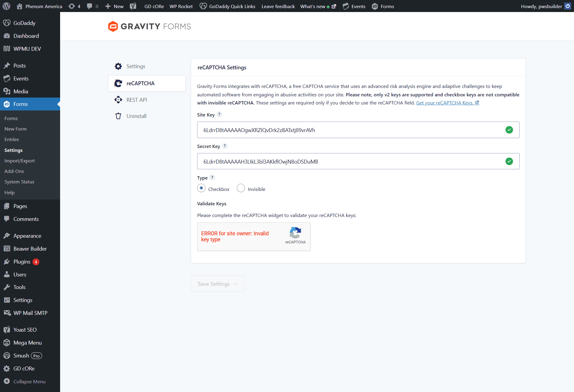Open the GoDaddy Quick Links menu

[227, 6]
